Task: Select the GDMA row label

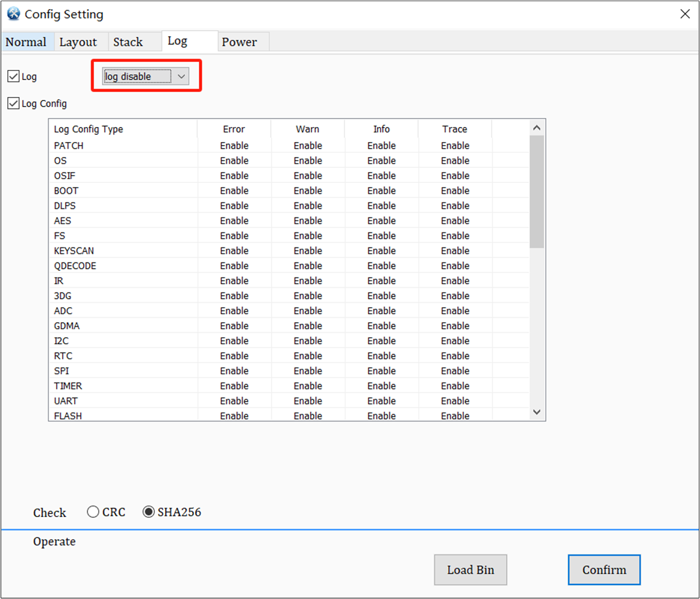Action: [x=67, y=326]
